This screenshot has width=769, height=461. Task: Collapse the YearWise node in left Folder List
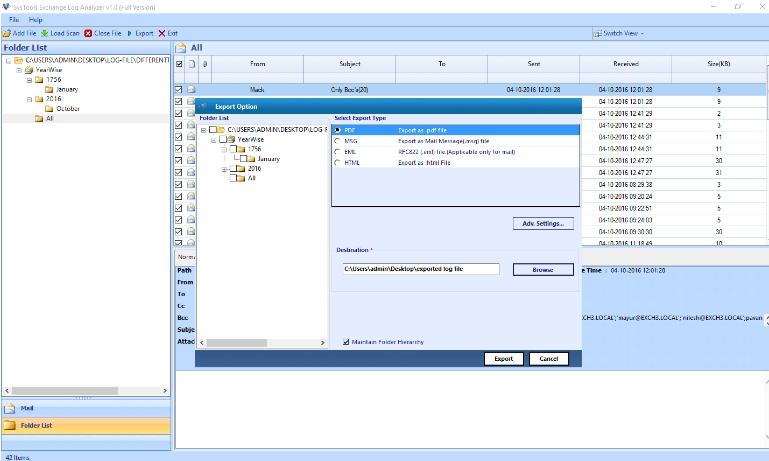pyautogui.click(x=19, y=70)
